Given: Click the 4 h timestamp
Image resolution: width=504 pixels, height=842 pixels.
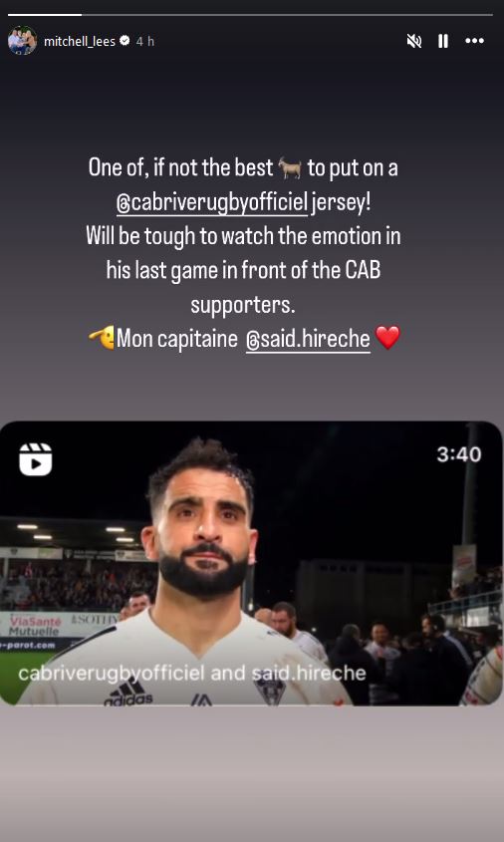Looking at the screenshot, I should point(144,41).
